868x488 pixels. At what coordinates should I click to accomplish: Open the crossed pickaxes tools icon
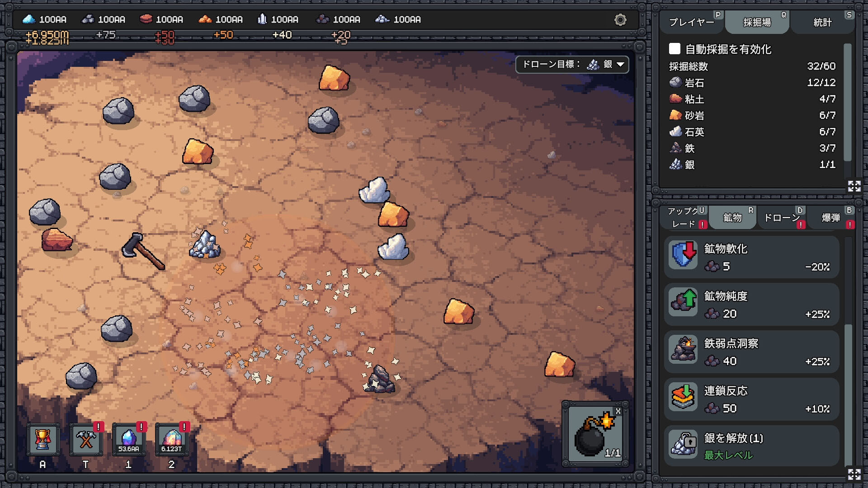click(86, 440)
